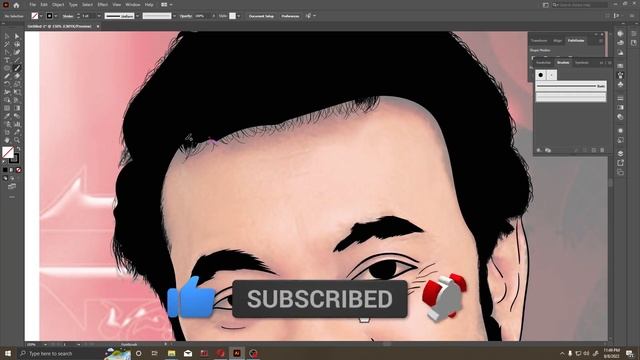Select the round black calligraphic brush
The image size is (640, 360).
click(541, 75)
